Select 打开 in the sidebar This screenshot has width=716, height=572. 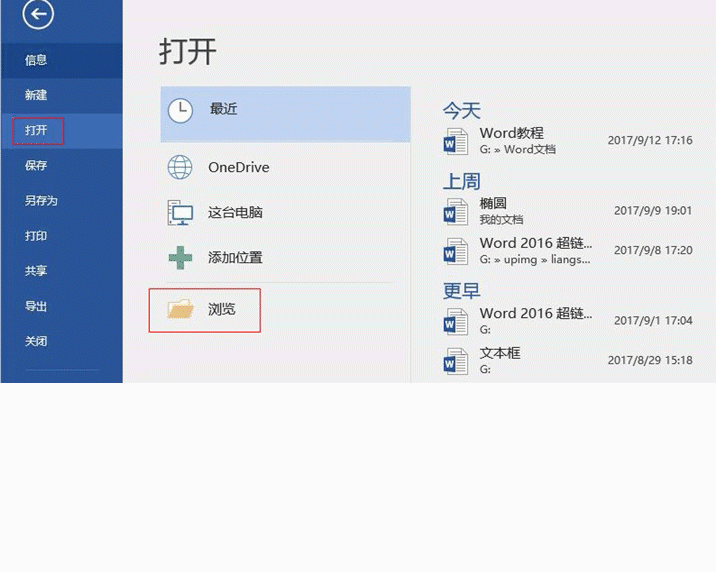tap(62, 131)
